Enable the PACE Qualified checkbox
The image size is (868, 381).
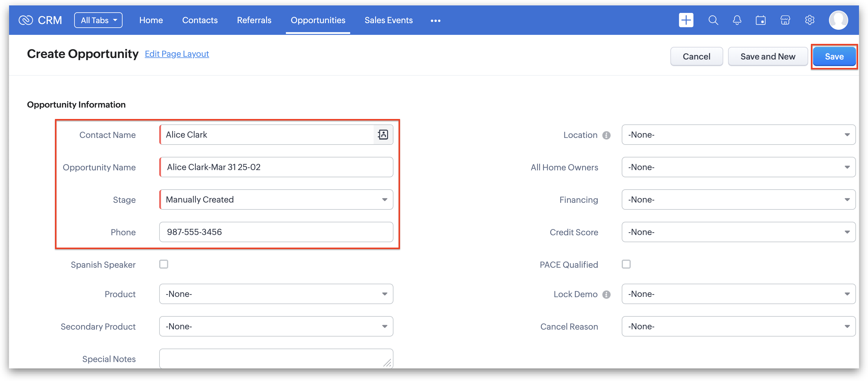(x=626, y=264)
